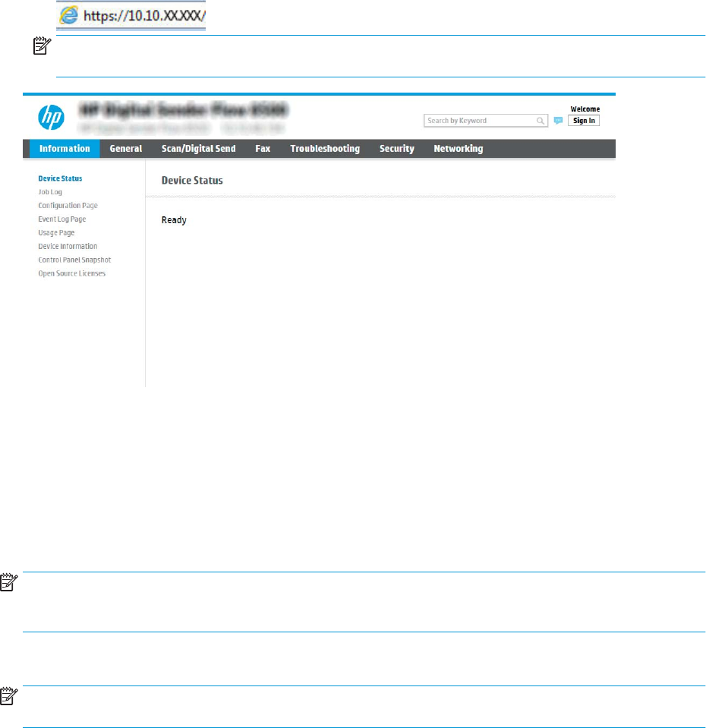
Task: Click the Search by Keyword field
Action: click(486, 121)
